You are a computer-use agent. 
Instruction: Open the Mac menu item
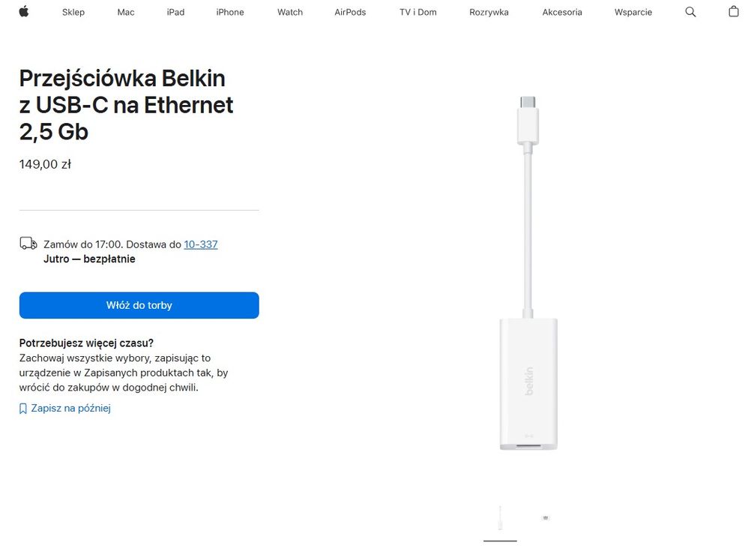[126, 12]
